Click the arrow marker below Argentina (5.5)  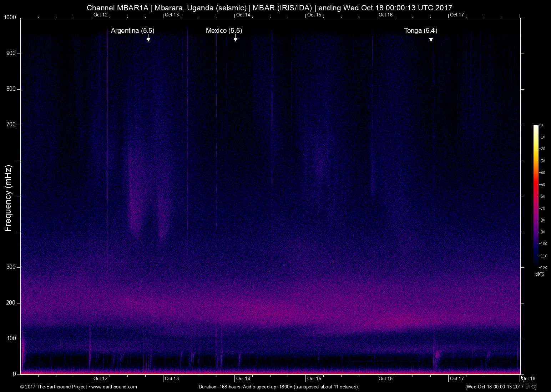148,38
